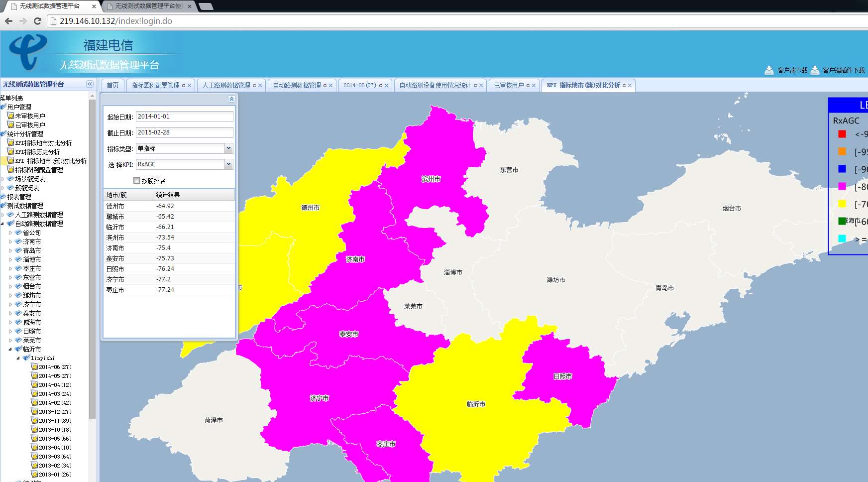Screen dimensions: 868x482
Task: Open the 客户端插件下载 link
Action: [x=844, y=70]
